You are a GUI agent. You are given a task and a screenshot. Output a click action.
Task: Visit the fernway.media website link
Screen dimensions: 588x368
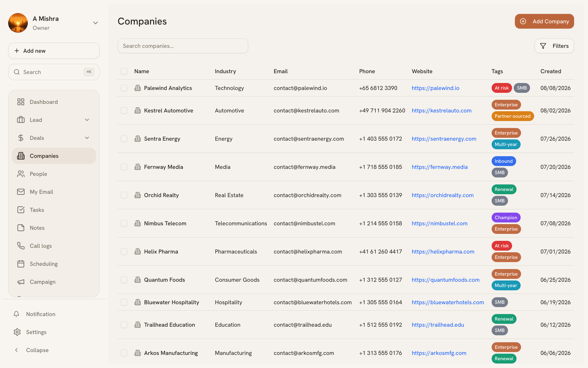tap(440, 167)
